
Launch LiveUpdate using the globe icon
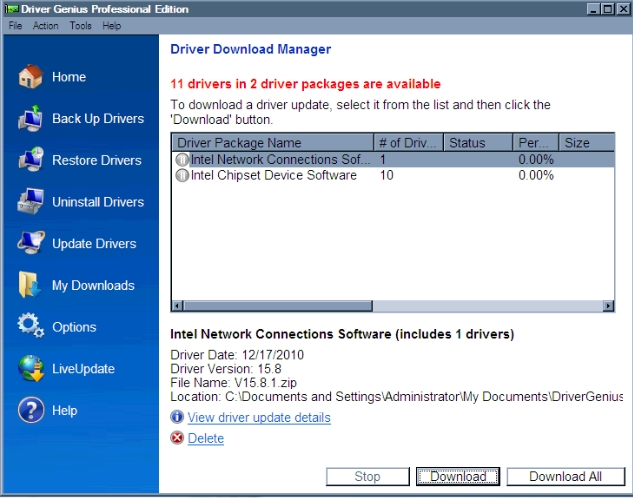(31, 369)
